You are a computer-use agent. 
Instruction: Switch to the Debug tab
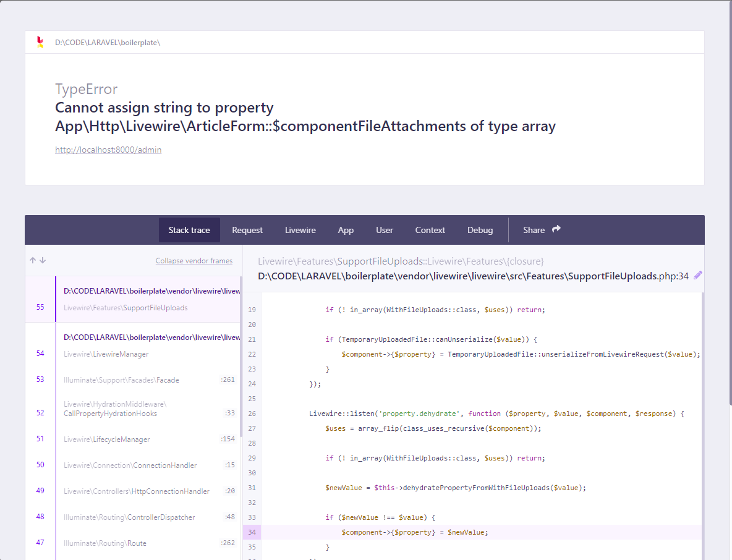[480, 230]
